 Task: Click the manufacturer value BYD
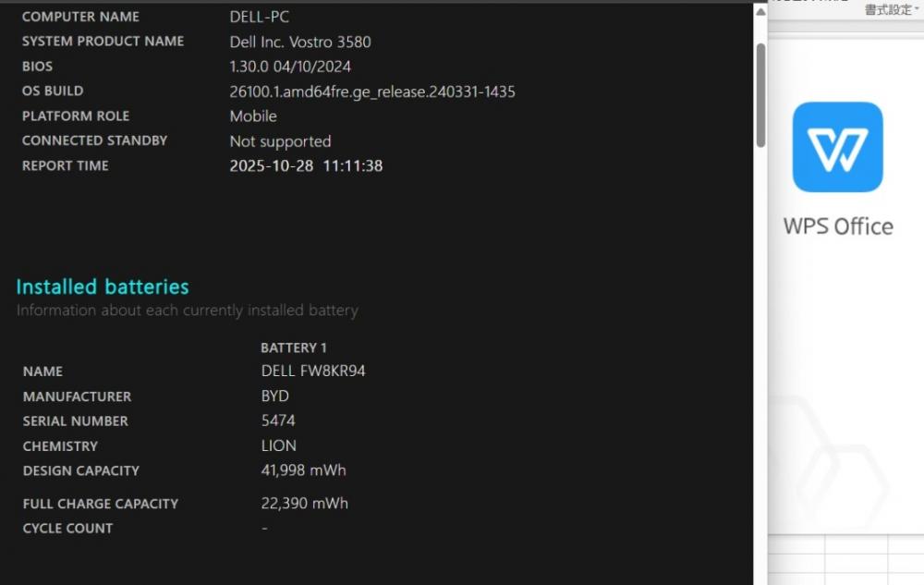point(275,396)
